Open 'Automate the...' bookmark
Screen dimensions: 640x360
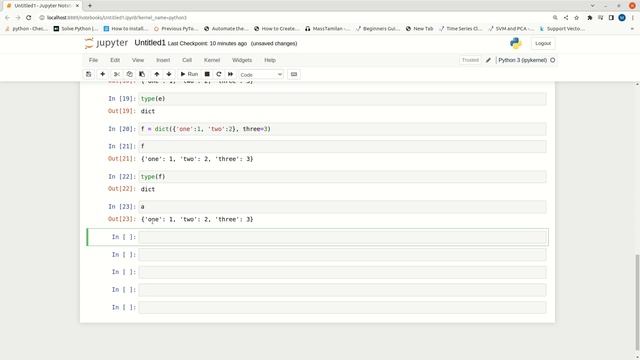tap(226, 29)
